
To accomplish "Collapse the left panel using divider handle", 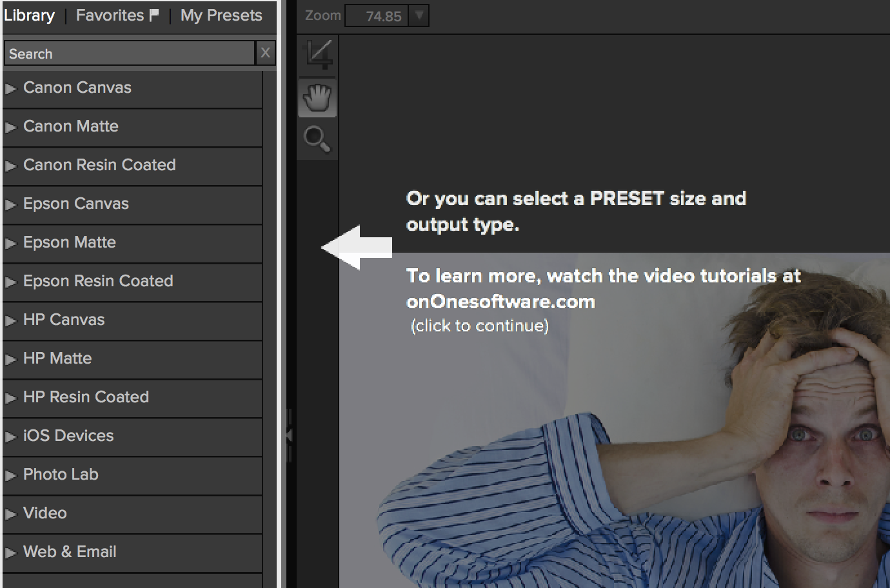I will pos(288,435).
